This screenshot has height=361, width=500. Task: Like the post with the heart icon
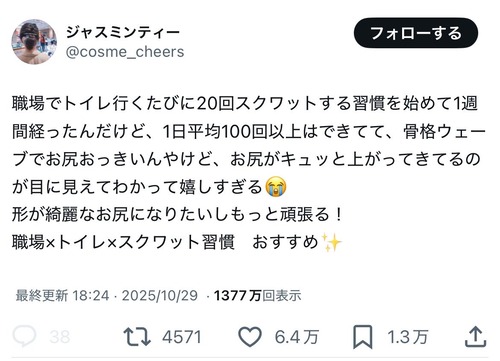click(250, 337)
